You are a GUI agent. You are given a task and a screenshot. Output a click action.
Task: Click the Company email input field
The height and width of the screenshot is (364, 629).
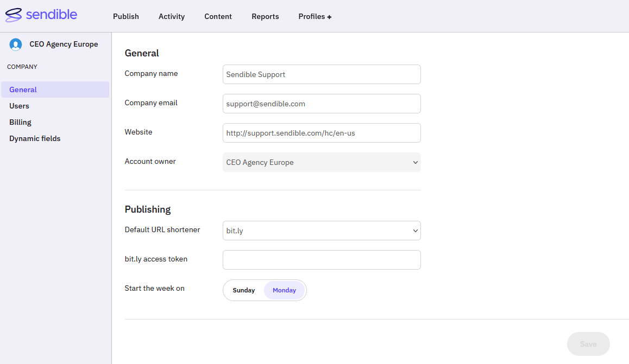click(322, 104)
